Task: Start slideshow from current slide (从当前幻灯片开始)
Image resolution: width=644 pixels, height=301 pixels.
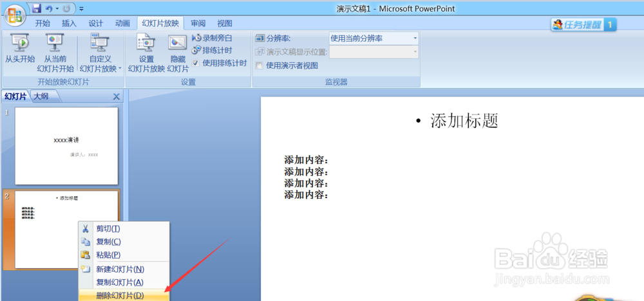Action: pos(55,53)
